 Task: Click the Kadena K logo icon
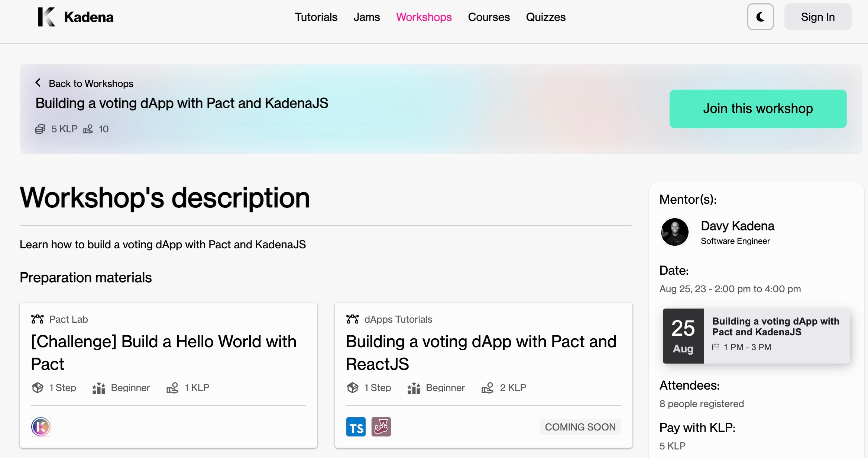pos(46,17)
